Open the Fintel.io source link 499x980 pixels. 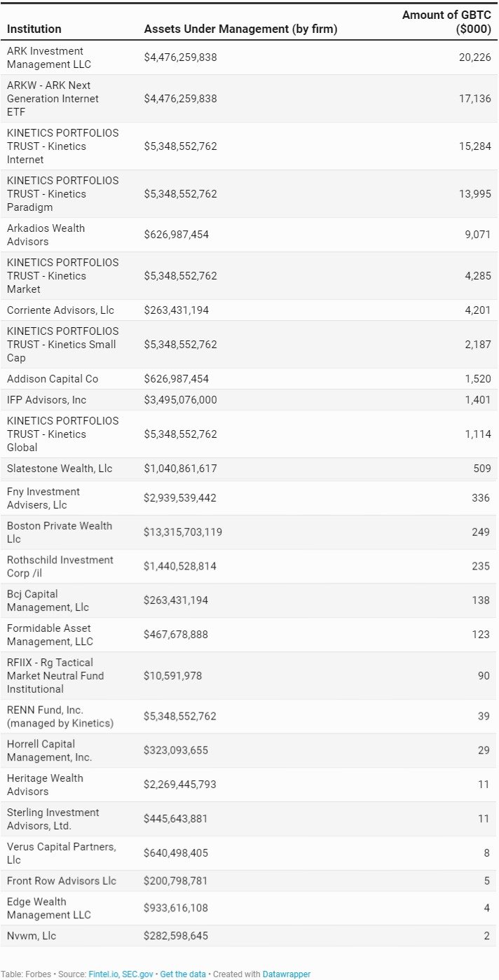pos(103,974)
